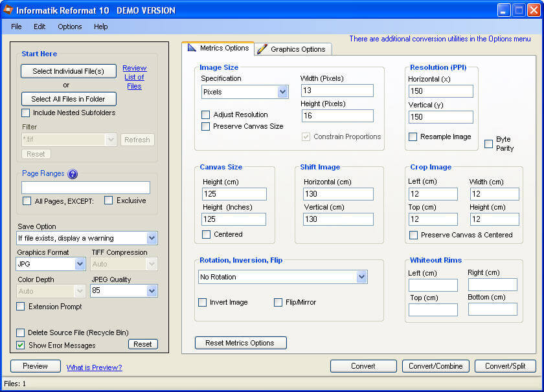
Task: Enable Include Nested Subfolders
Action: (x=25, y=113)
